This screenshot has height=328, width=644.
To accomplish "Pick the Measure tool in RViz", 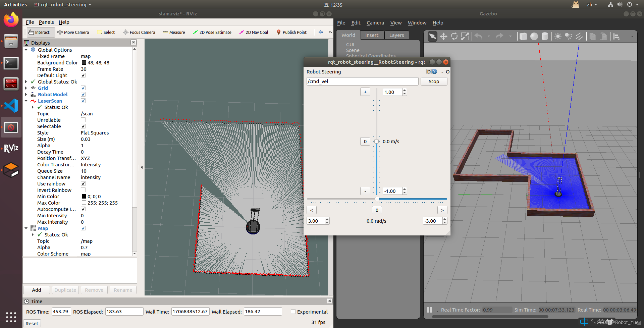I will click(174, 32).
